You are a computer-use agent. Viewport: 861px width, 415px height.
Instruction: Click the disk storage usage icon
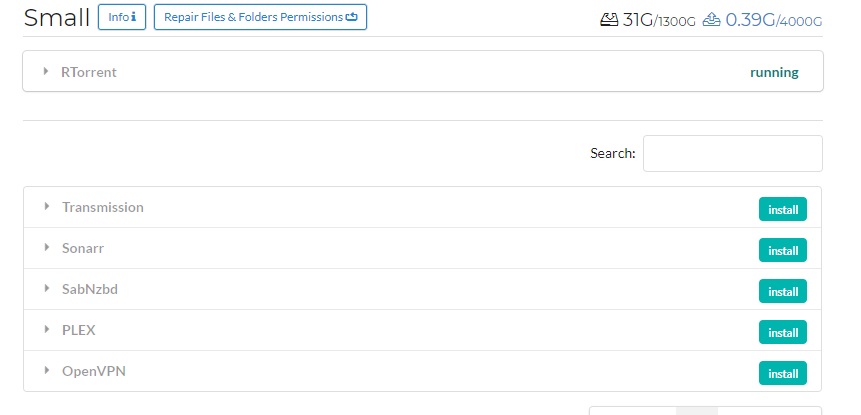(609, 20)
